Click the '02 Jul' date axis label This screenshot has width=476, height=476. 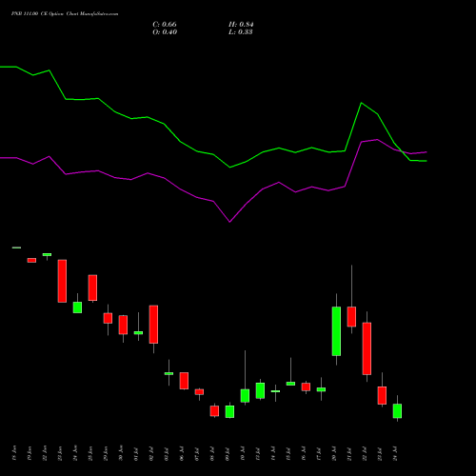pos(151,453)
